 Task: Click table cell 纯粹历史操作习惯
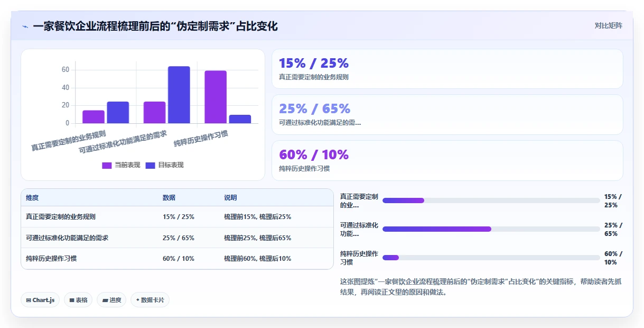click(x=51, y=259)
